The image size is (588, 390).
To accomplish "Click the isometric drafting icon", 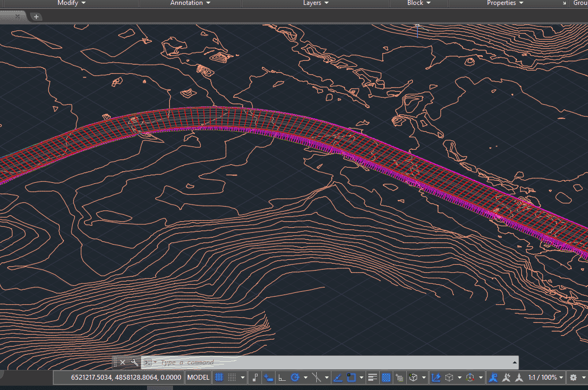I will click(316, 377).
